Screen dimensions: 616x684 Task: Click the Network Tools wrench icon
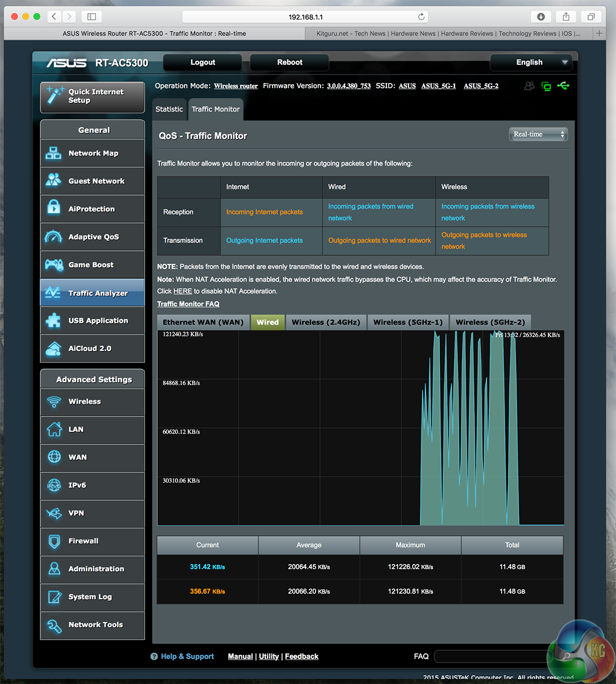(x=54, y=625)
